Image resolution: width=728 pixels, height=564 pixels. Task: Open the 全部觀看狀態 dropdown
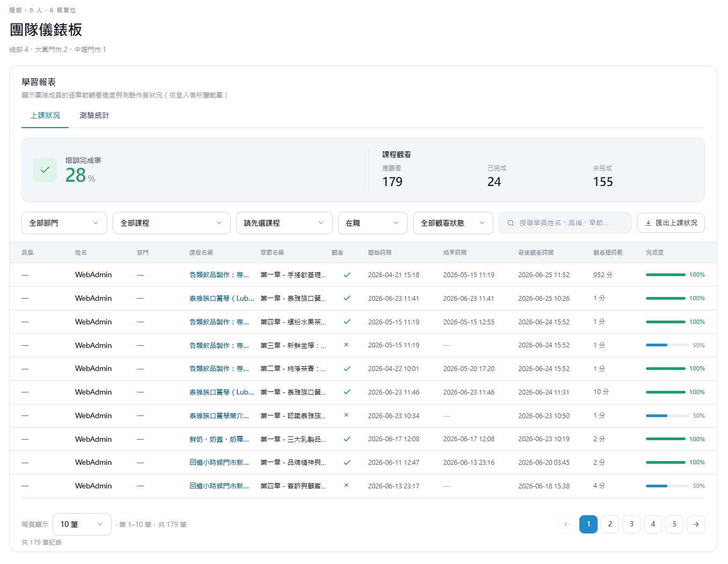(453, 223)
